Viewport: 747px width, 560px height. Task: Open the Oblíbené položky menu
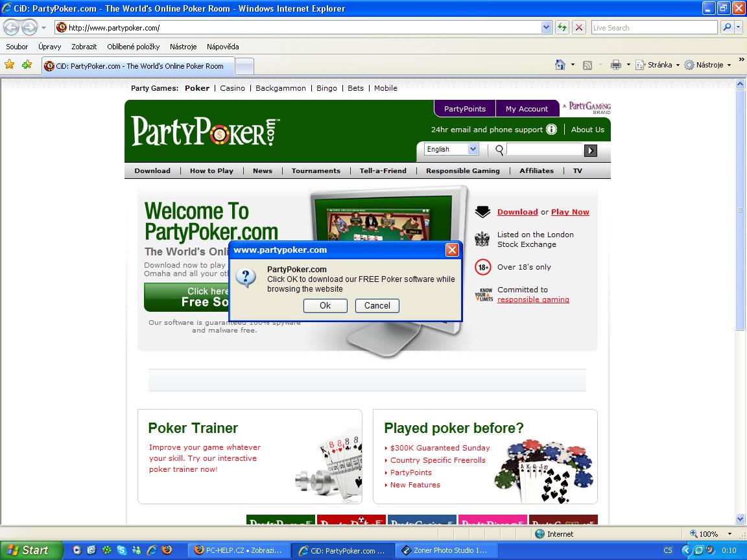[x=134, y=47]
